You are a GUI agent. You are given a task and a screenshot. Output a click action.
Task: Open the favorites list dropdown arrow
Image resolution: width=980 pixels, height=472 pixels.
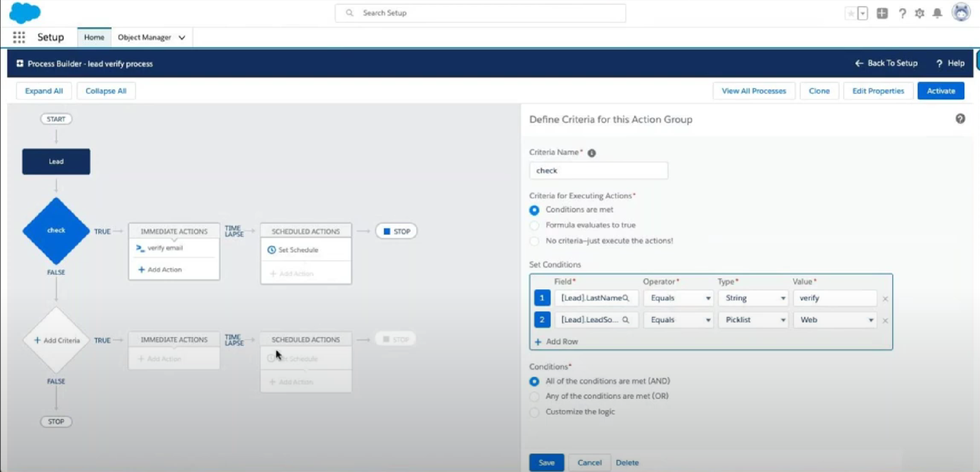tap(863, 13)
